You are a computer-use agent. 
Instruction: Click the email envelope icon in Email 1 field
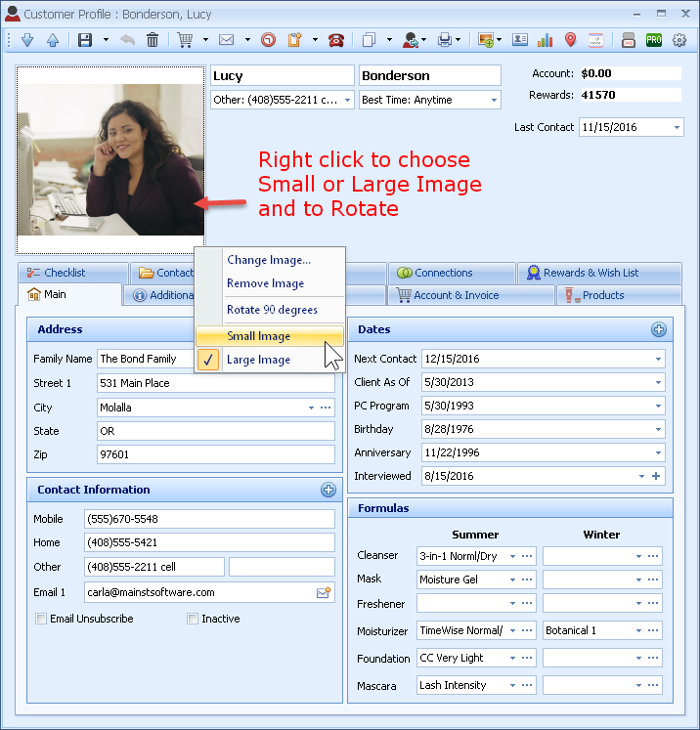coord(324,592)
